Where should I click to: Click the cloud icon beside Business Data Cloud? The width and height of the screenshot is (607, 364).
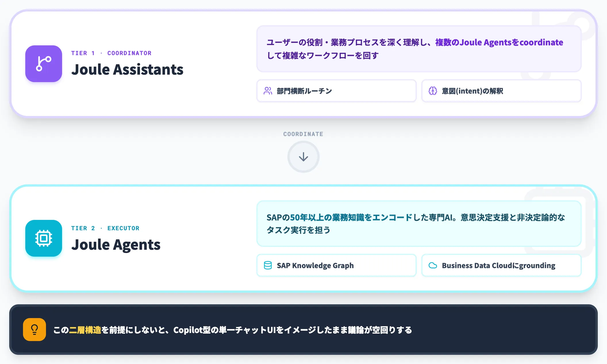433,265
